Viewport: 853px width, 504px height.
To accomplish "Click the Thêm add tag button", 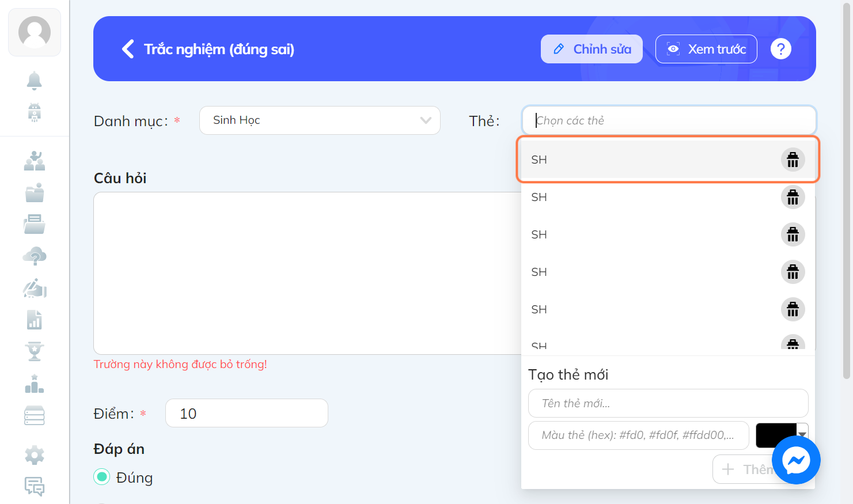I will point(743,469).
